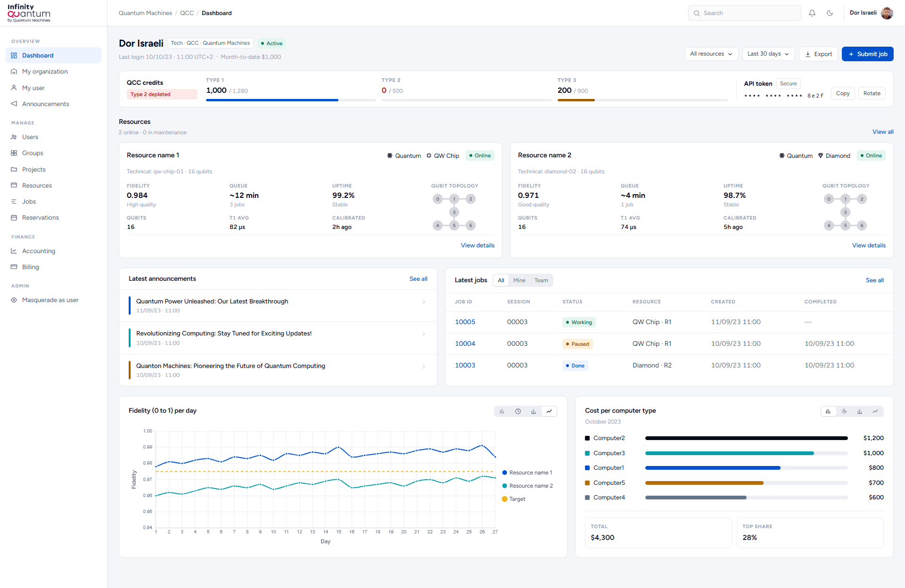Click the Infinity Quantum logo
905x588 pixels.
pyautogui.click(x=29, y=13)
